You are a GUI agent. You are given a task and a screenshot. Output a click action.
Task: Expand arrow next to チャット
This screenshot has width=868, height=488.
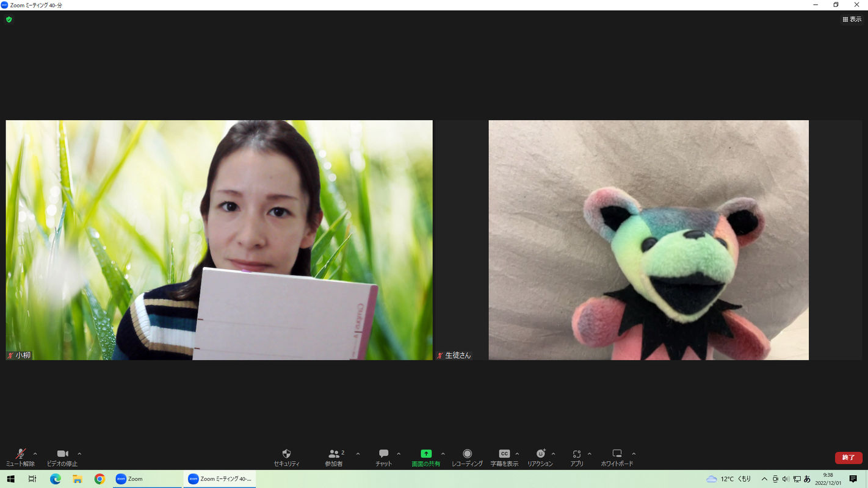click(399, 454)
